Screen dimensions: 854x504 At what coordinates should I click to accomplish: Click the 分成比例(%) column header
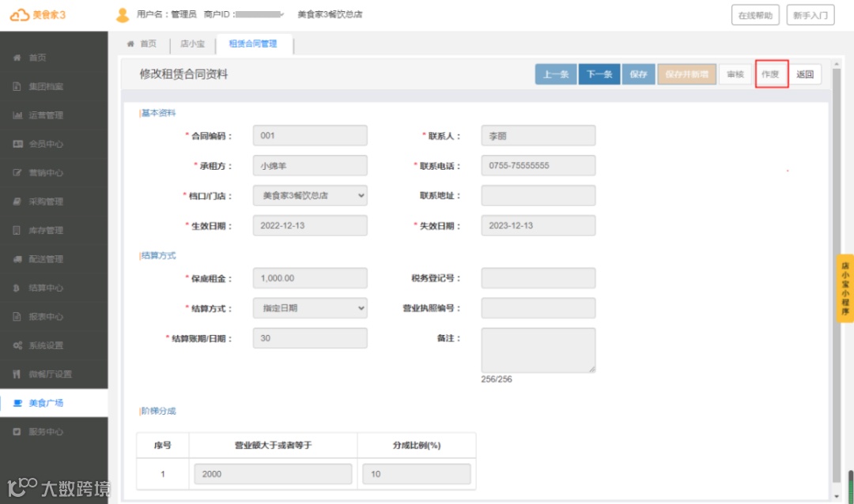pos(417,446)
